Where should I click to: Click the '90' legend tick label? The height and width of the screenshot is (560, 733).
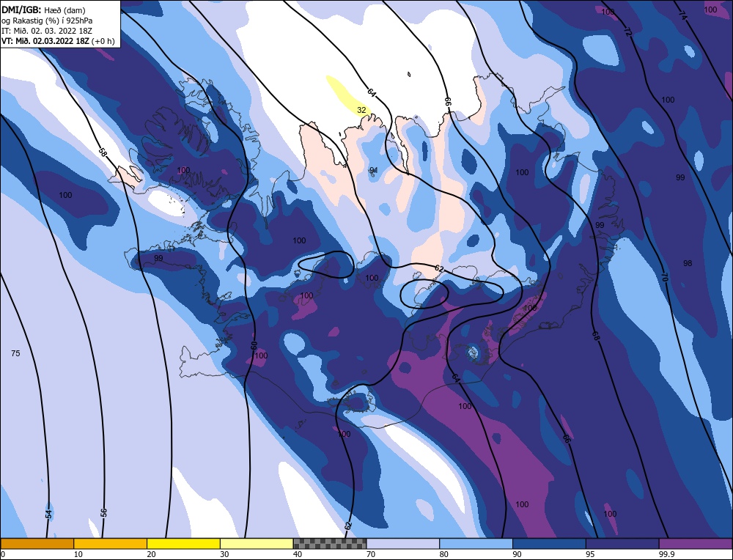coord(517,555)
